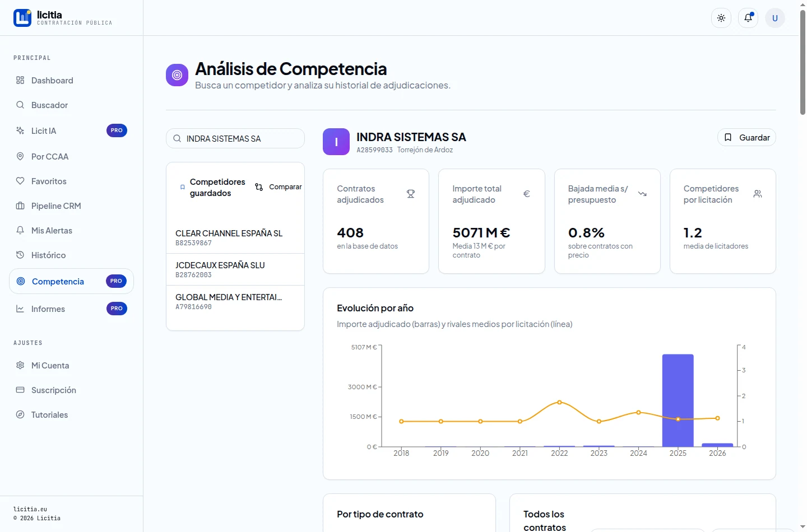This screenshot has height=532, width=807.
Task: Click the Informes chart icon
Action: [x=20, y=309]
